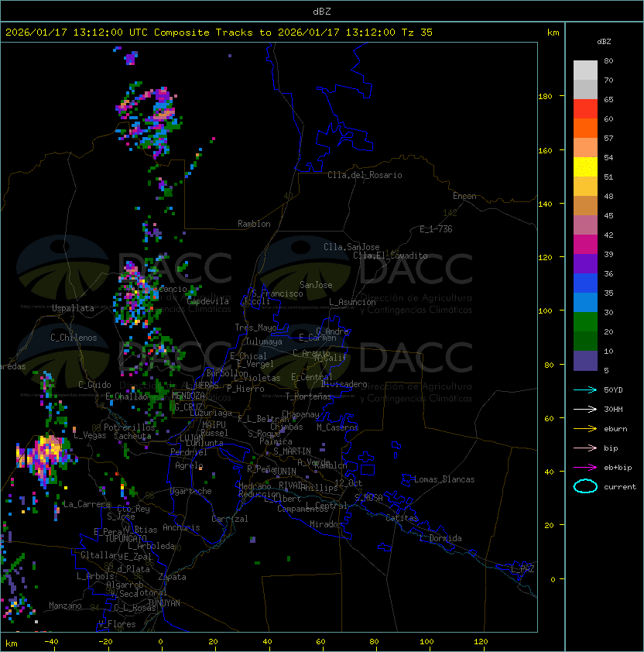Click the 'TUPUNGATO' place label
644x652 pixels.
(125, 538)
